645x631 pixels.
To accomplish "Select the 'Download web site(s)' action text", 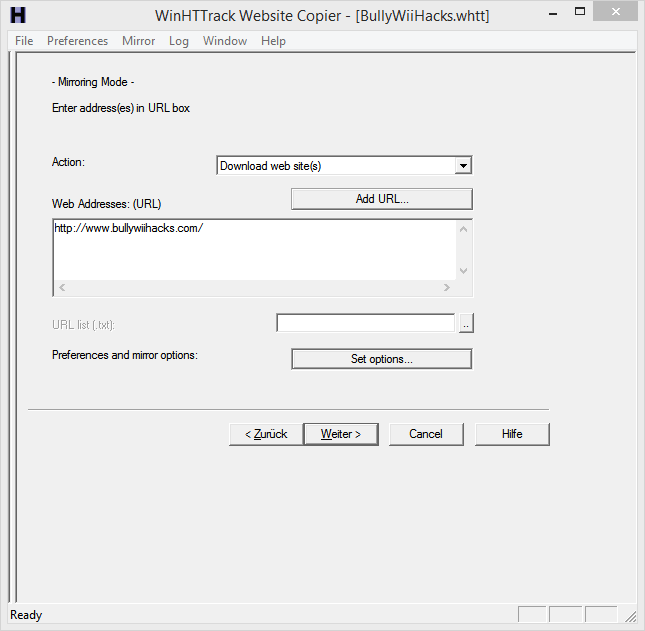I will click(x=271, y=166).
